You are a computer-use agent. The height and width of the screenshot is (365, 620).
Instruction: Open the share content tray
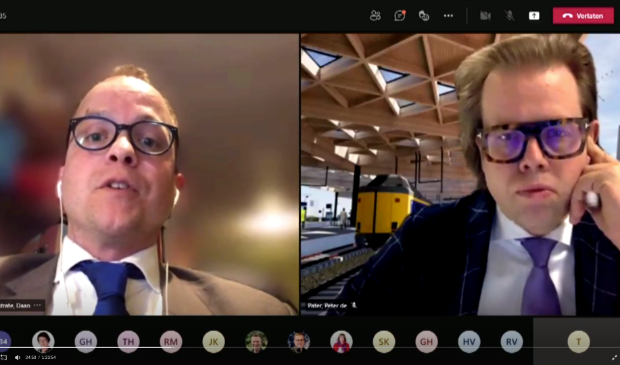pos(534,16)
